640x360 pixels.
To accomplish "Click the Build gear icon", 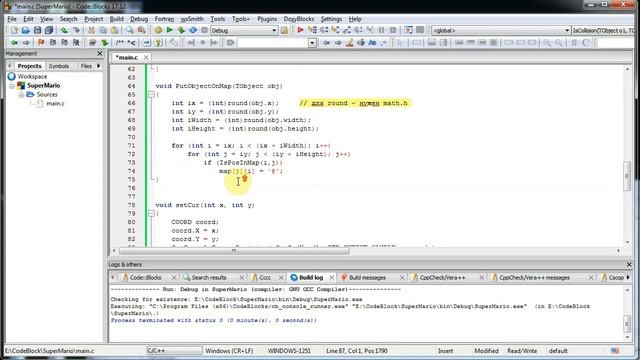I will point(158,30).
